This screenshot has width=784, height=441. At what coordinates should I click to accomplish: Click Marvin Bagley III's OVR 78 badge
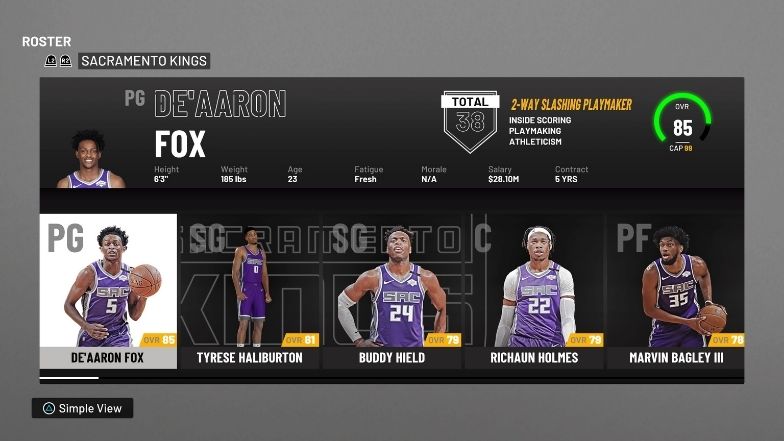click(727, 340)
